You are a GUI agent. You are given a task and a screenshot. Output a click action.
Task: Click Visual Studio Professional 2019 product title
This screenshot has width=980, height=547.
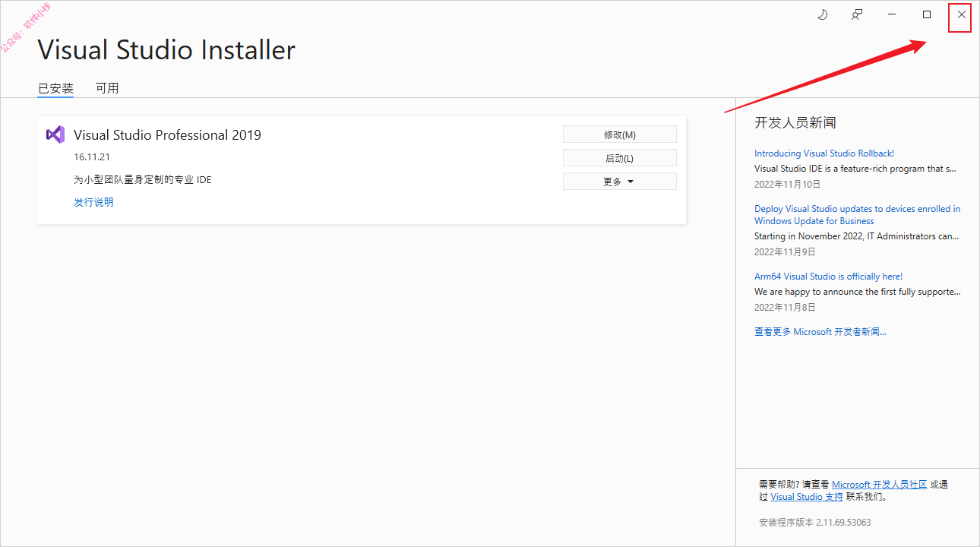167,135
